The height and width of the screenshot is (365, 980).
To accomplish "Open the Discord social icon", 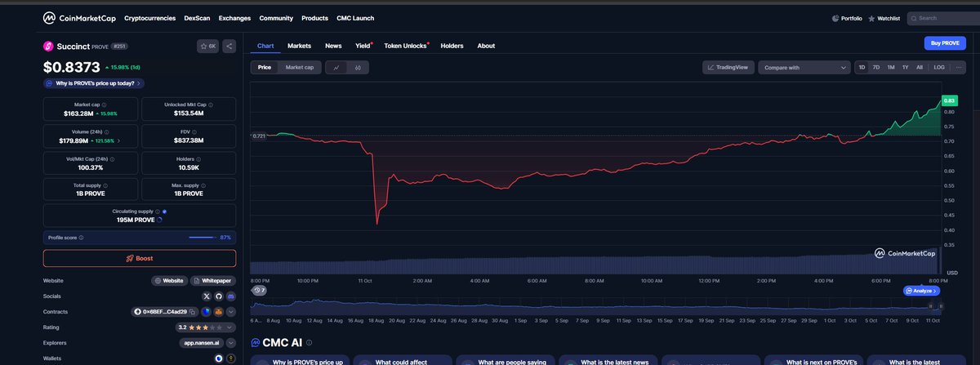I will (231, 296).
